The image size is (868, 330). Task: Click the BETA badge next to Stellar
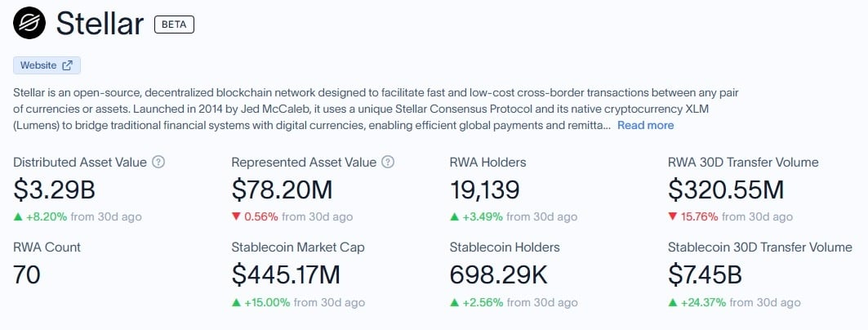click(174, 25)
